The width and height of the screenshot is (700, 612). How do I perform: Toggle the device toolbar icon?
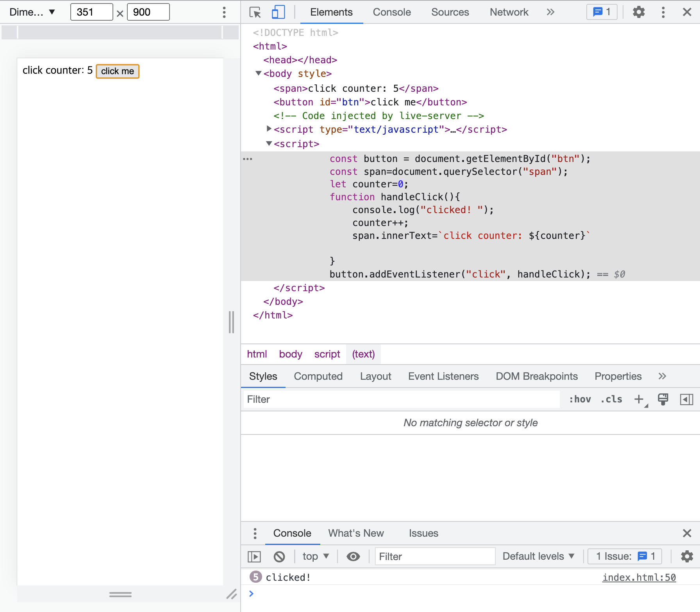point(278,12)
